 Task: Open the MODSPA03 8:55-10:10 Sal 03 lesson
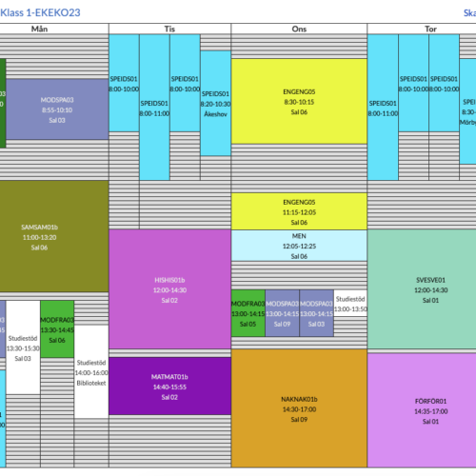(57, 109)
